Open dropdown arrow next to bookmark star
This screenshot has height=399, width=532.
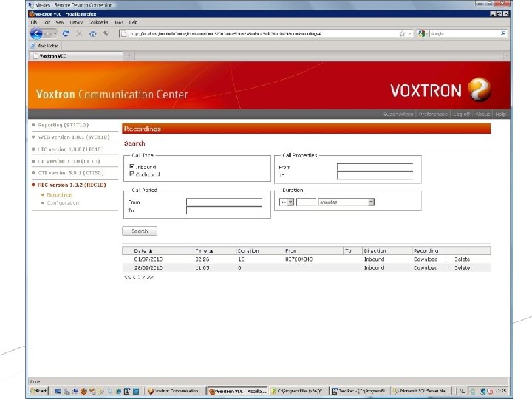(x=410, y=33)
